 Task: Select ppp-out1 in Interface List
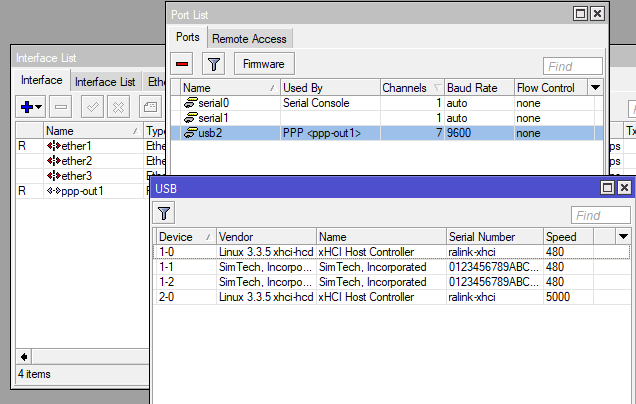tap(82, 191)
